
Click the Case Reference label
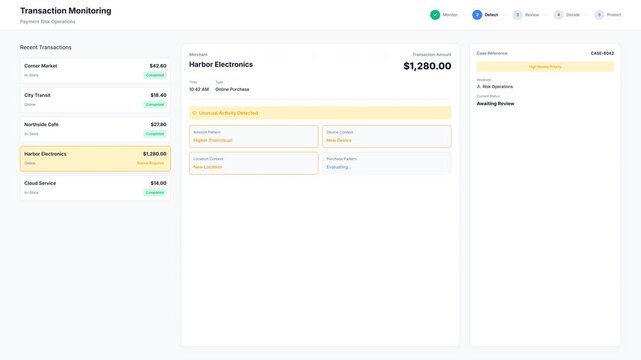click(x=492, y=54)
